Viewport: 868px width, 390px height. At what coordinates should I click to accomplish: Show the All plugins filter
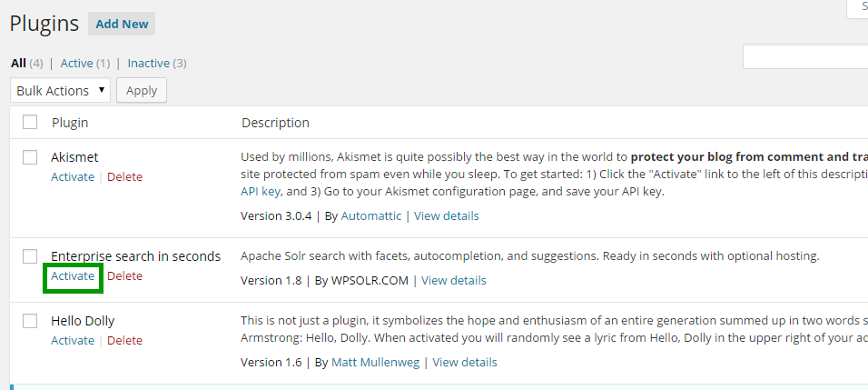(x=18, y=63)
